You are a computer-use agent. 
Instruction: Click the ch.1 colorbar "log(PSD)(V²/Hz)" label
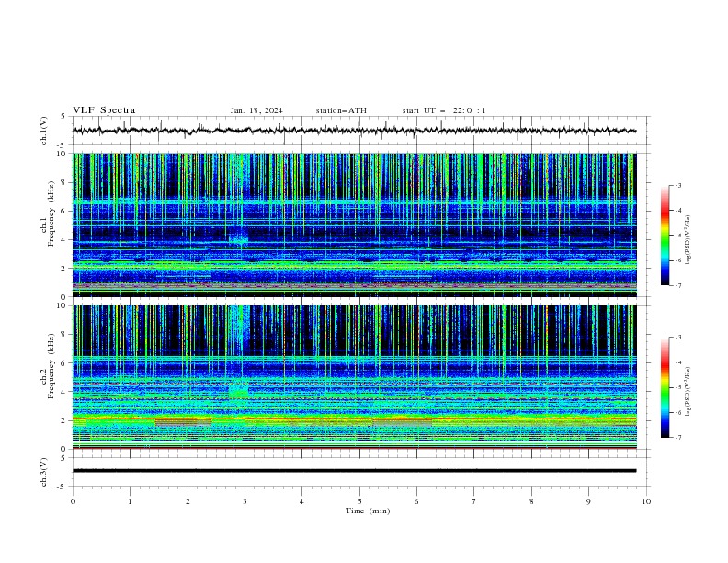pos(688,240)
